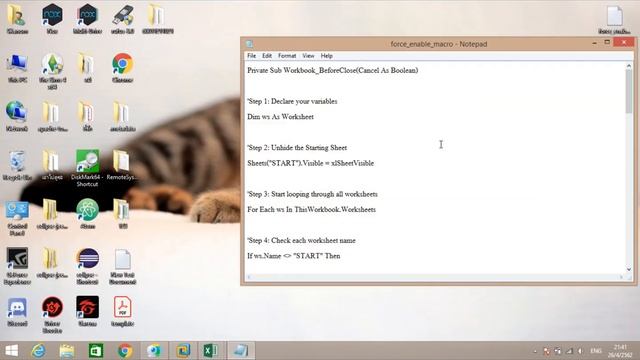Select the Nox Multi-Drive desktop shortcut
640x360 pixels.
click(x=87, y=19)
